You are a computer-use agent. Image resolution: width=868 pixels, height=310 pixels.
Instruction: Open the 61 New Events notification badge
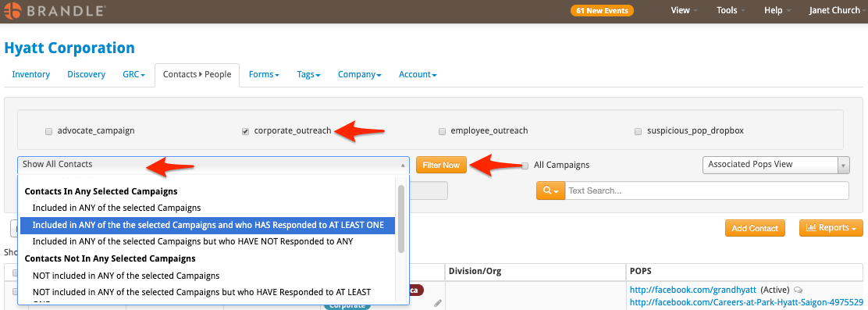pyautogui.click(x=602, y=10)
